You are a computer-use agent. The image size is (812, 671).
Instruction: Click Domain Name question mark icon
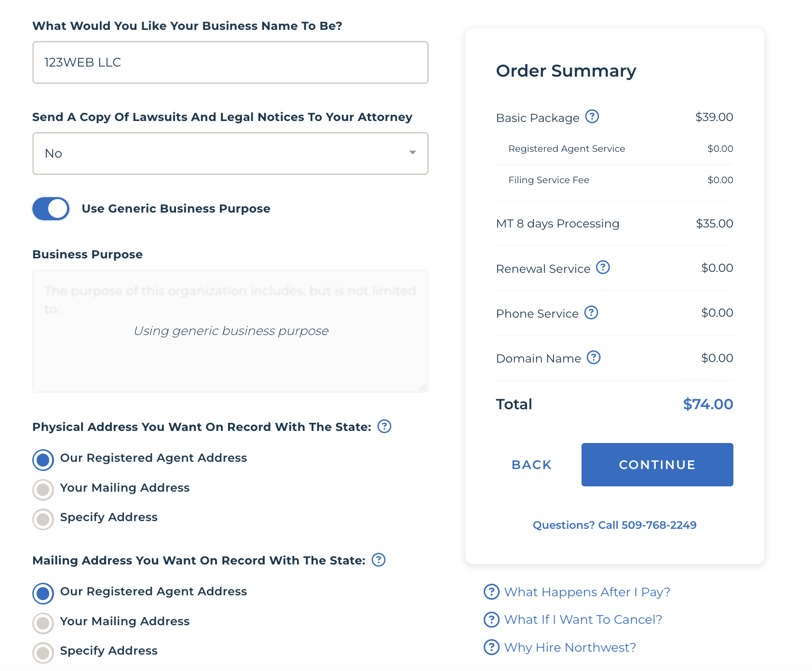[594, 358]
